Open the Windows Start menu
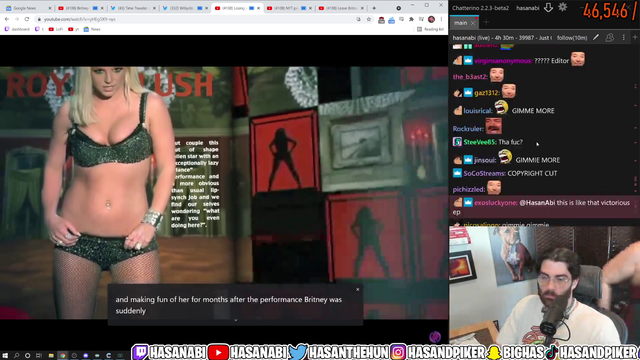Image resolution: width=640 pixels, height=360 pixels. pos(5,356)
